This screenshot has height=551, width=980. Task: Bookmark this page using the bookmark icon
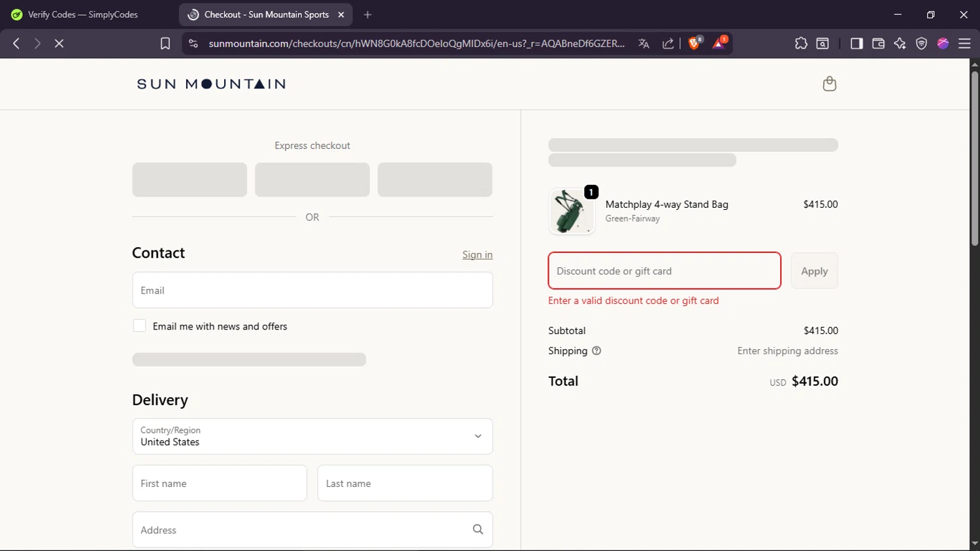click(165, 43)
